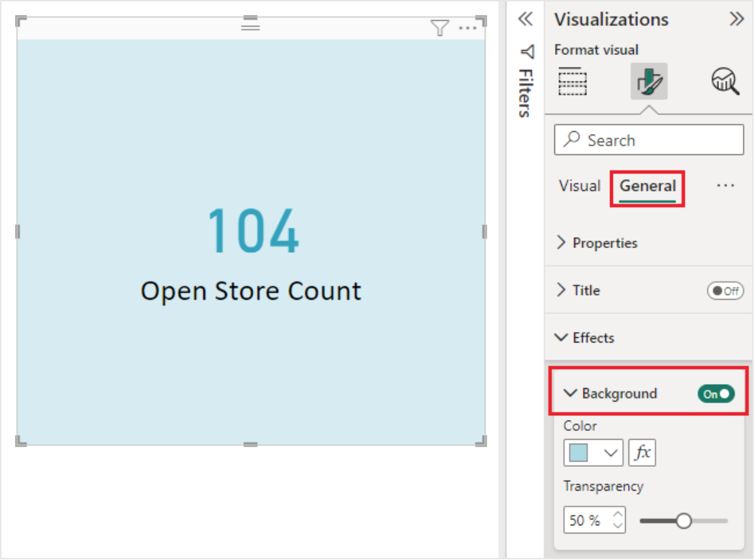Open the card visual's more options ellipsis
This screenshot has width=755, height=560.
point(467,29)
